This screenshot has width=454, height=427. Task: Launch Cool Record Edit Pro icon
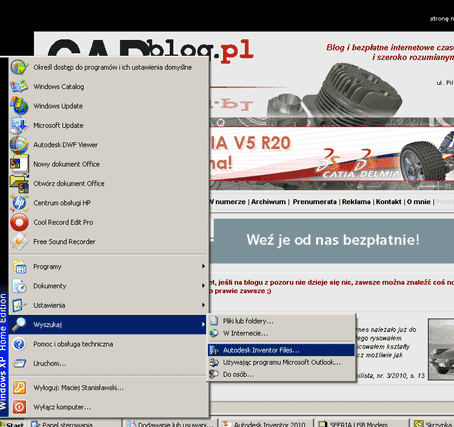click(19, 222)
